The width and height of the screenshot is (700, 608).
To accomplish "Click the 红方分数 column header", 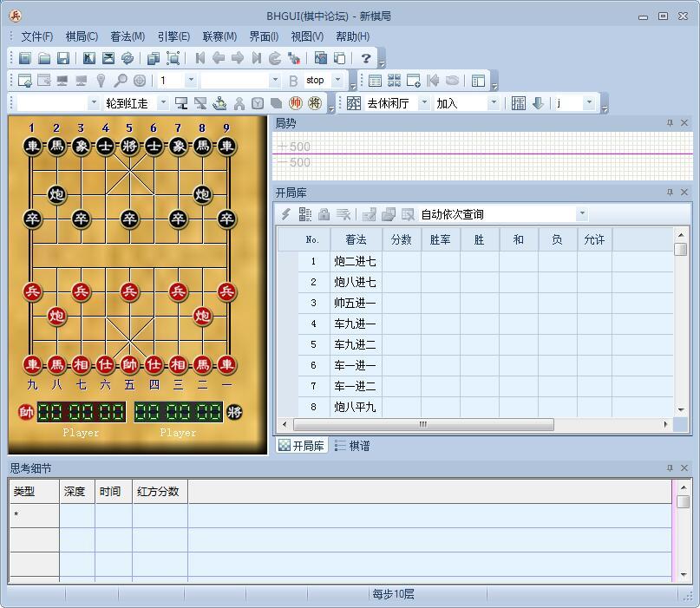I will 160,492.
